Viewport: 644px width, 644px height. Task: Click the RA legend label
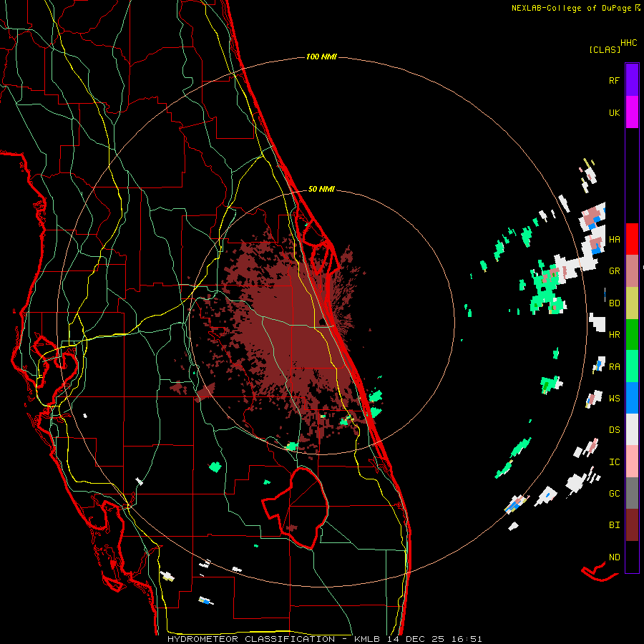point(614,367)
